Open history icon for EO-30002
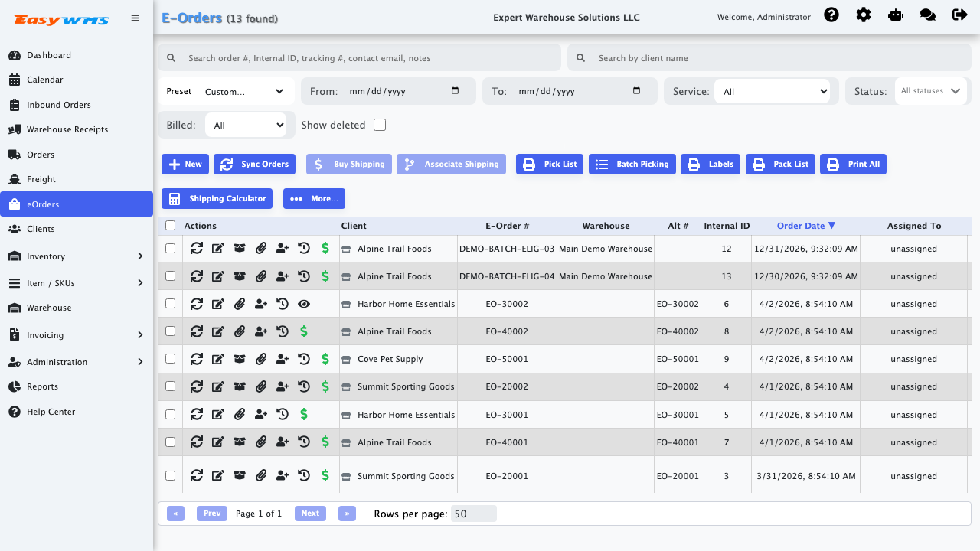 click(x=283, y=304)
